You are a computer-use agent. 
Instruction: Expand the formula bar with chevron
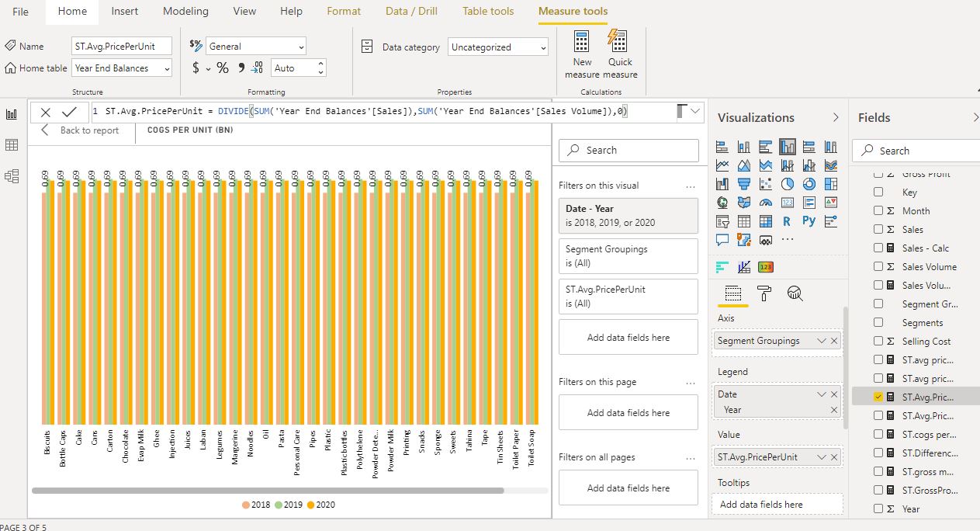coord(695,111)
